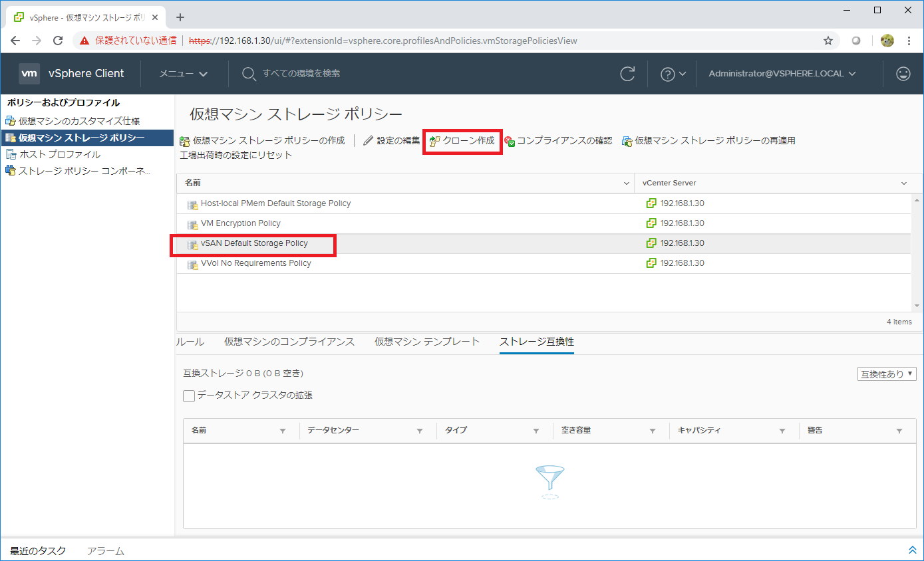Click the browser back arrow

[x=15, y=41]
